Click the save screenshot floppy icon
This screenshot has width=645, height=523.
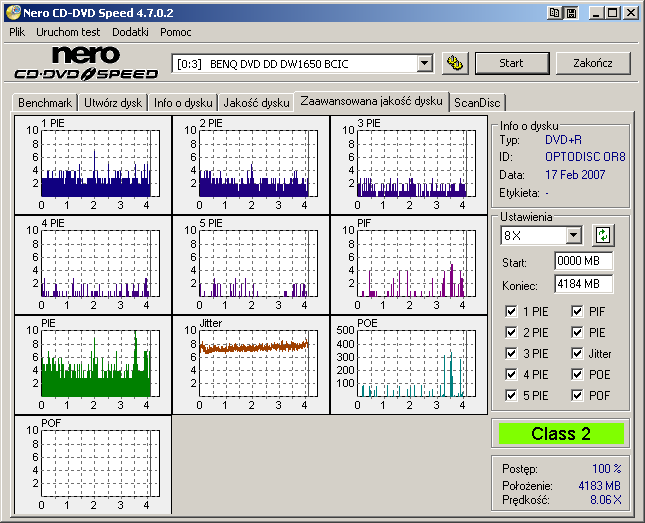tap(571, 13)
